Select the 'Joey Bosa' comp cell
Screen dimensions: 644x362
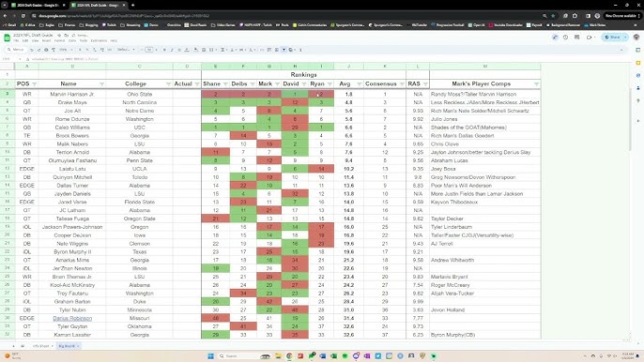coord(484,169)
